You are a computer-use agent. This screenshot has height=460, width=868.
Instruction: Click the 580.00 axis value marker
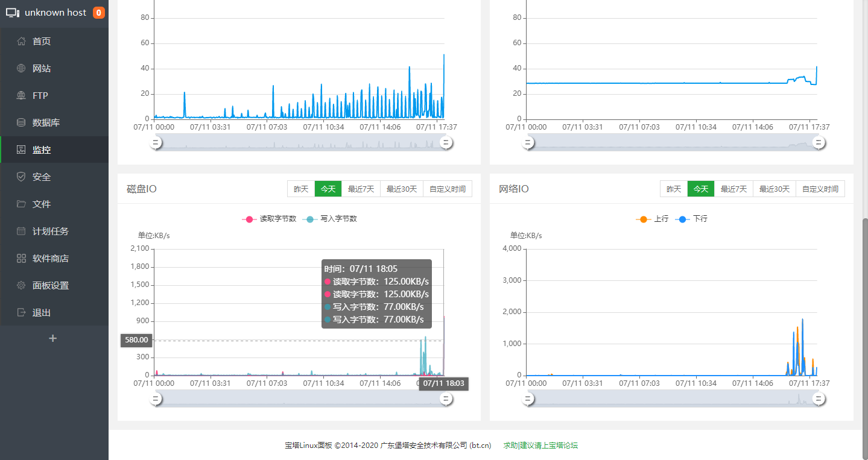click(x=136, y=340)
